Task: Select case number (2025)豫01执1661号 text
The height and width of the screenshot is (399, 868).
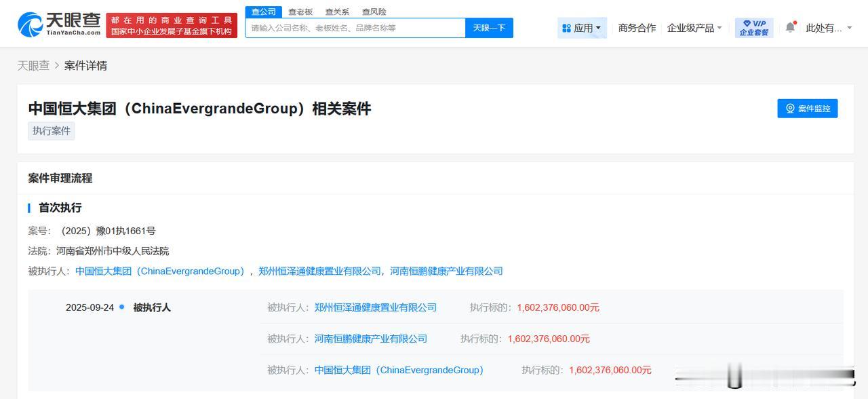Action: point(108,231)
